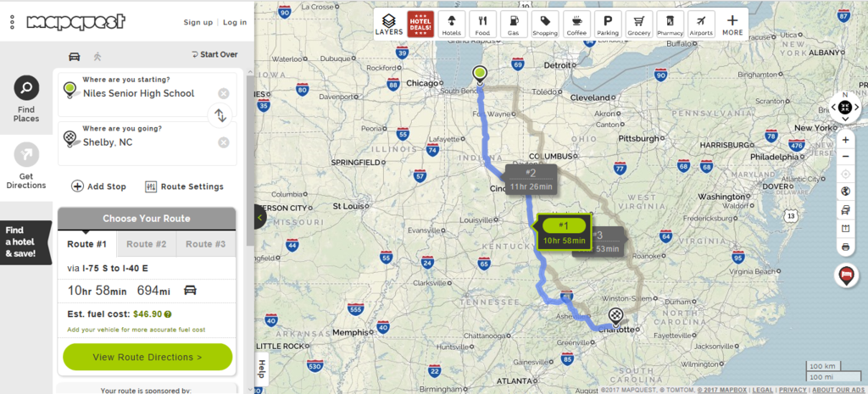This screenshot has height=394, width=868.
Task: Click the print map icon
Action: tap(845, 247)
